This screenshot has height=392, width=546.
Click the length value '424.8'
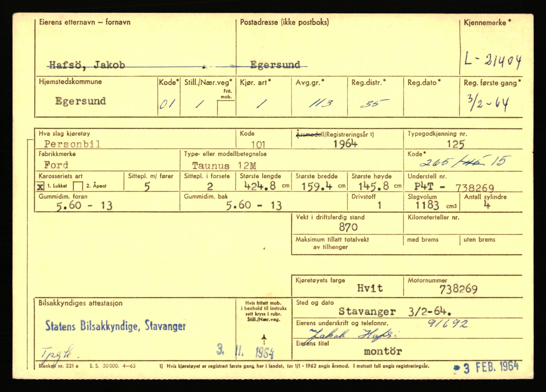click(260, 186)
